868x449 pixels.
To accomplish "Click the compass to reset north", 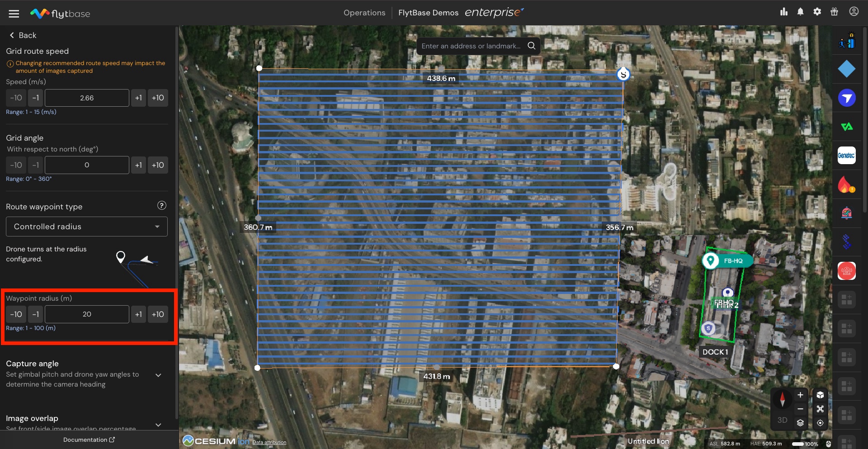I will point(782,399).
